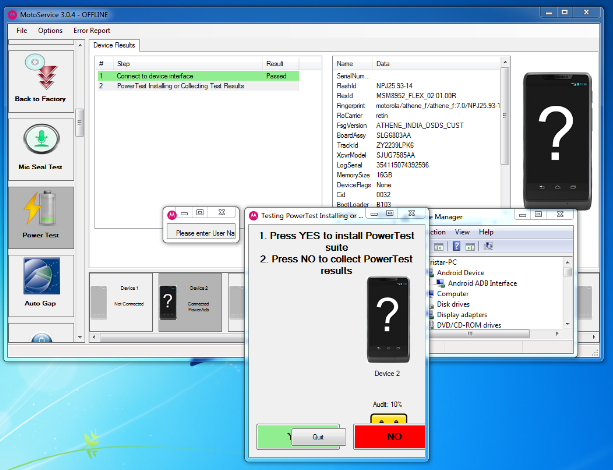Viewport: 613px width, 470px height.
Task: Click the TrackId row label
Action: tap(347, 145)
